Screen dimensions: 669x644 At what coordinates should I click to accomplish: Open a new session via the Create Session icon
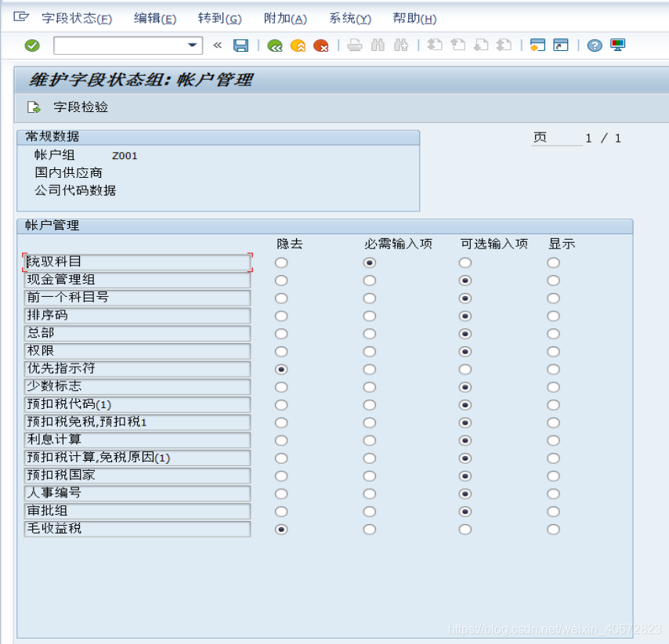(x=538, y=45)
